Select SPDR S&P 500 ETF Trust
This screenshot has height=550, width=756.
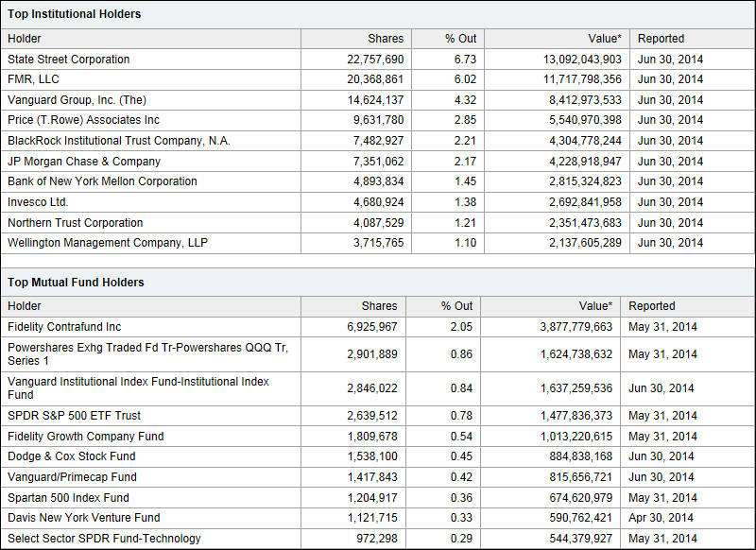(x=74, y=416)
